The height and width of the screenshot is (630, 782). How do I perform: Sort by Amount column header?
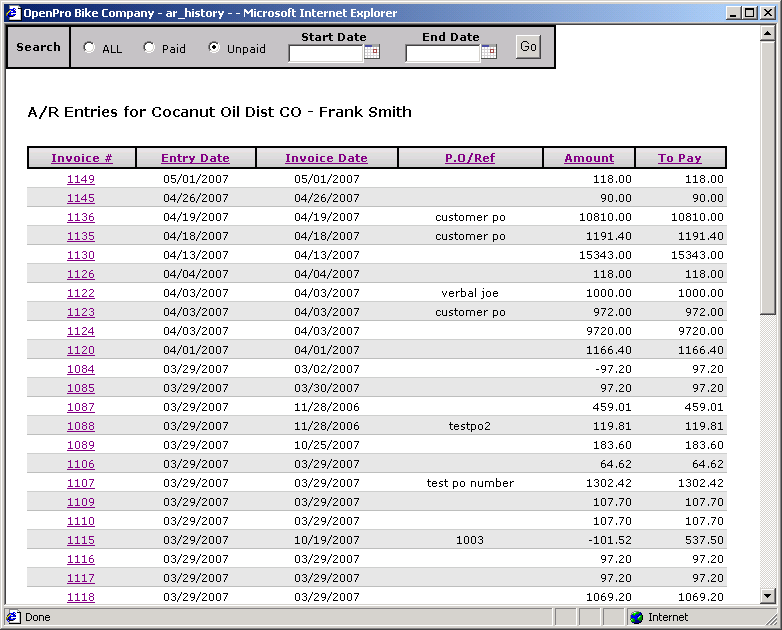pyautogui.click(x=589, y=158)
